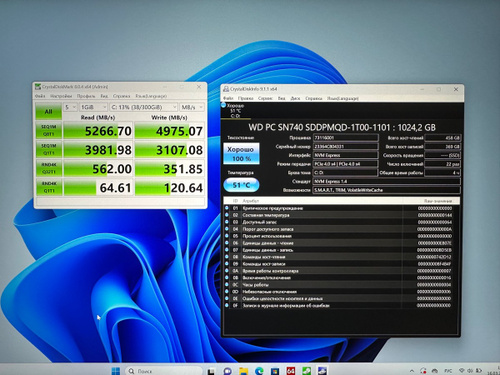Click the Хорошо 100 % health status box
Viewport: 500px width, 375px height.
point(241,154)
